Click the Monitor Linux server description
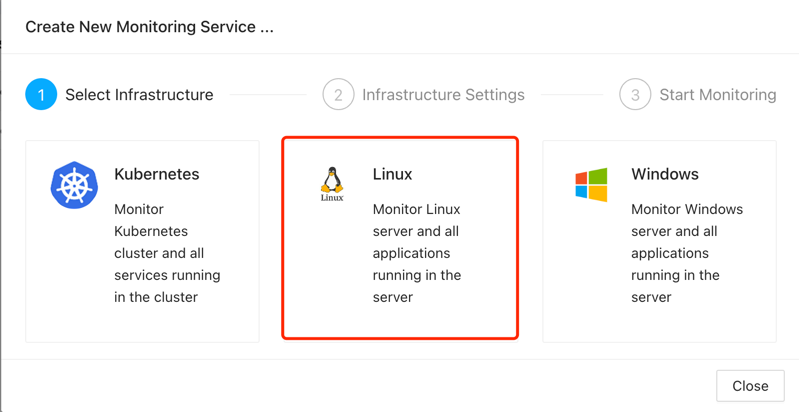This screenshot has width=799, height=412. coord(417,253)
